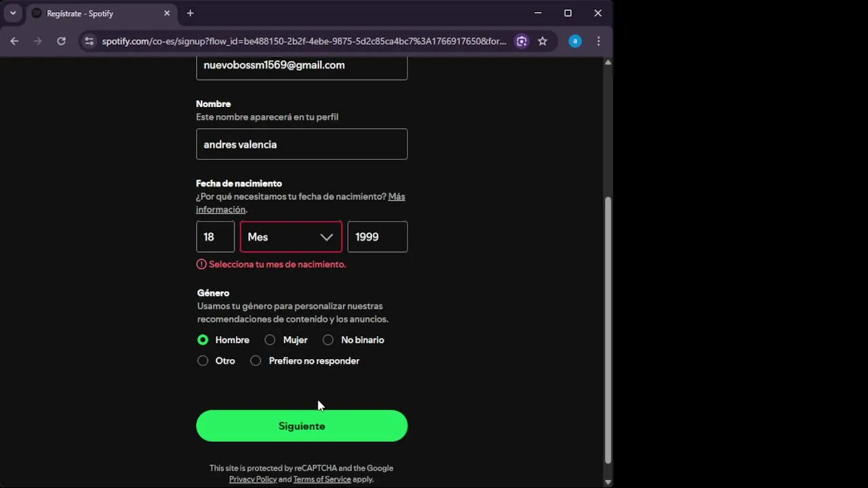View site information icon in address bar
This screenshot has height=488, width=868.
click(89, 41)
